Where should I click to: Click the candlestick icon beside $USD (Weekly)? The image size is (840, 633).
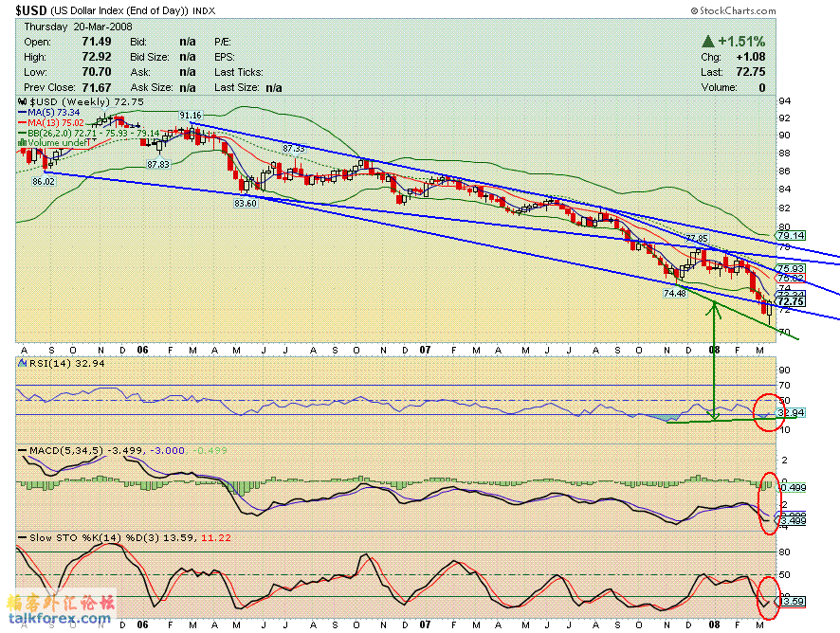22,101
